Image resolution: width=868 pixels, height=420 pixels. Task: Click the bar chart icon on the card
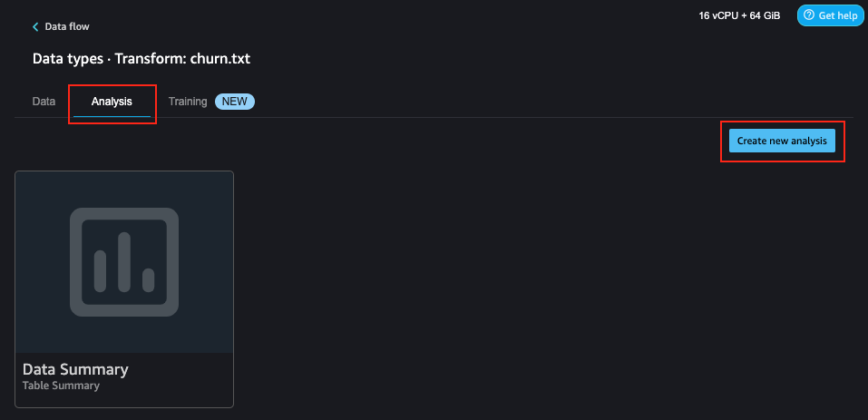pos(124,262)
